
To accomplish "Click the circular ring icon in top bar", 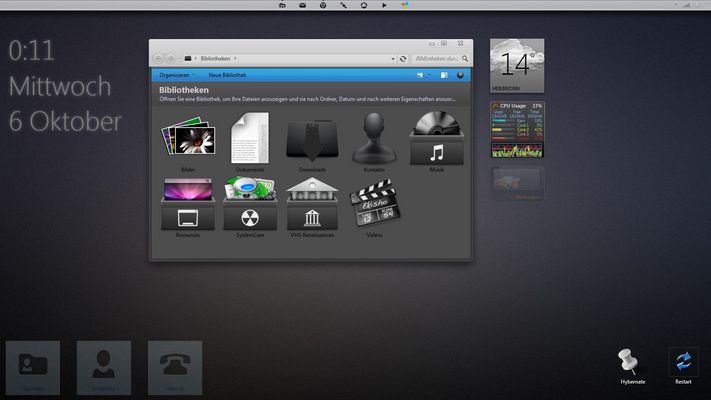I will click(364, 5).
